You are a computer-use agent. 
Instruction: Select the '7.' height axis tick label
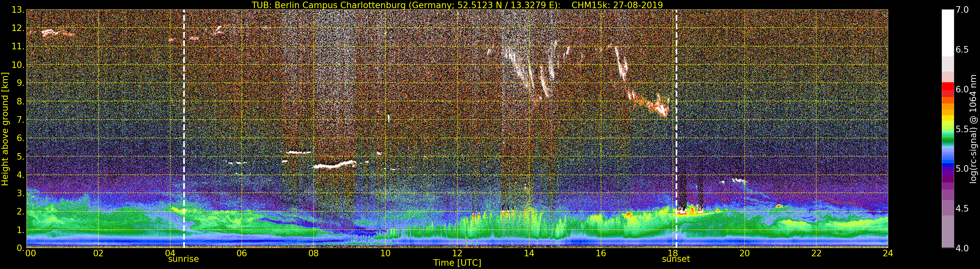click(x=20, y=120)
